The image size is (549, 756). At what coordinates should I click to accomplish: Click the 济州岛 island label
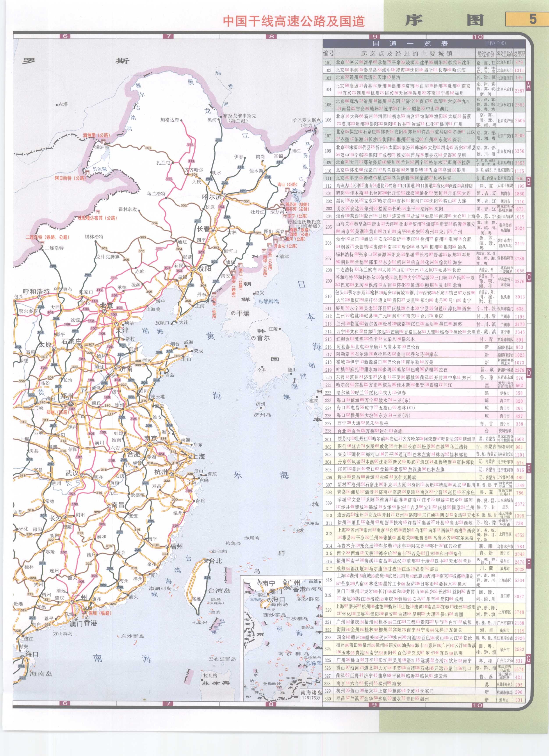coord(262,415)
